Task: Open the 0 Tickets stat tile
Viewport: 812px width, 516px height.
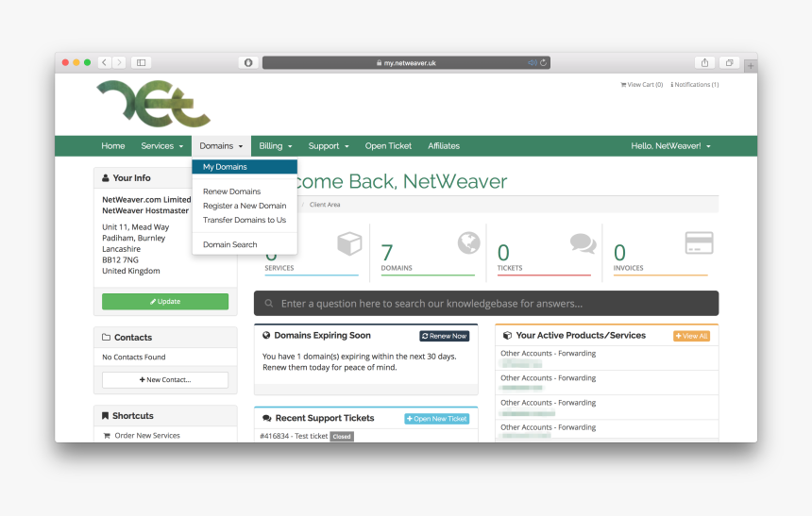Action: click(x=544, y=254)
